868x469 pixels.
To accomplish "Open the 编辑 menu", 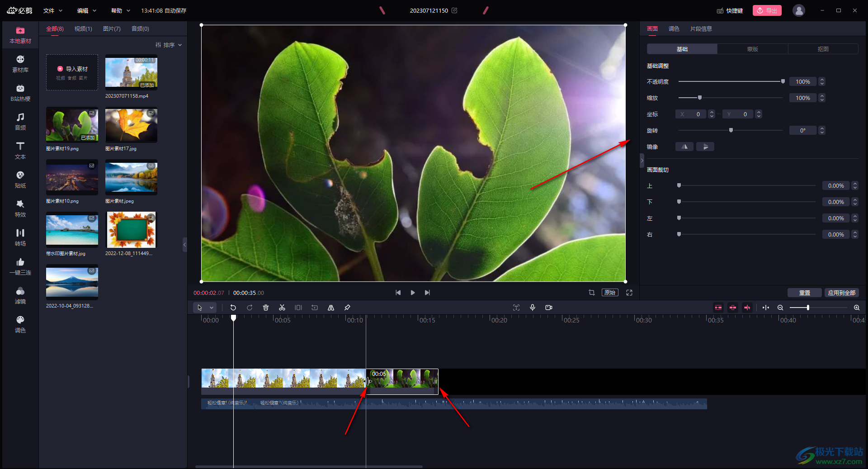I will pos(87,10).
